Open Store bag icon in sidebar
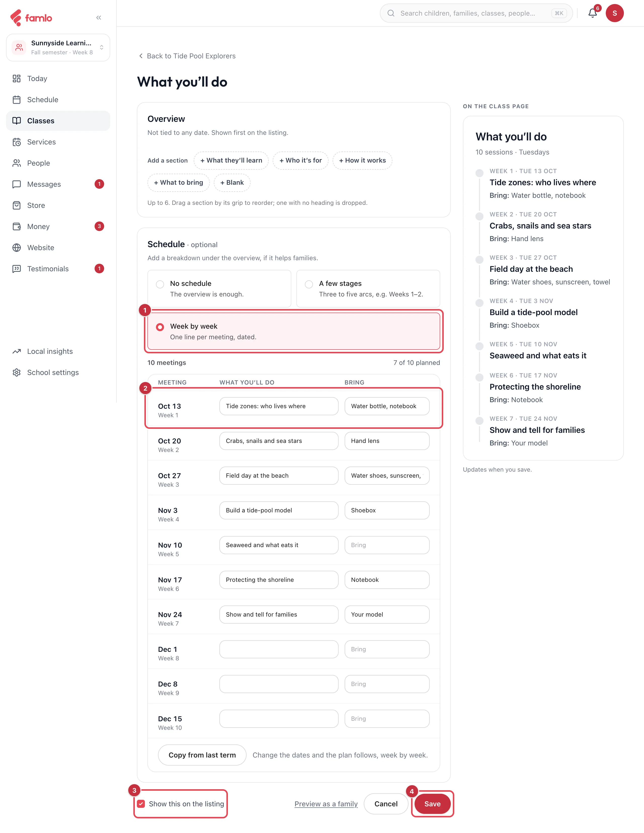644x833 pixels. tap(16, 205)
